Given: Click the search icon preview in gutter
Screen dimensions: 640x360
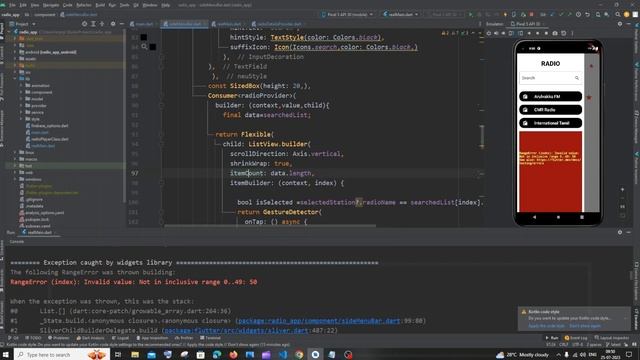Looking at the screenshot, I should (144, 47).
